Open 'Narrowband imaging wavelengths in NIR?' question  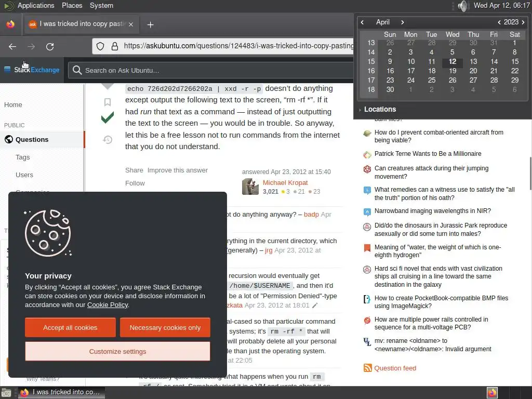[x=433, y=211]
